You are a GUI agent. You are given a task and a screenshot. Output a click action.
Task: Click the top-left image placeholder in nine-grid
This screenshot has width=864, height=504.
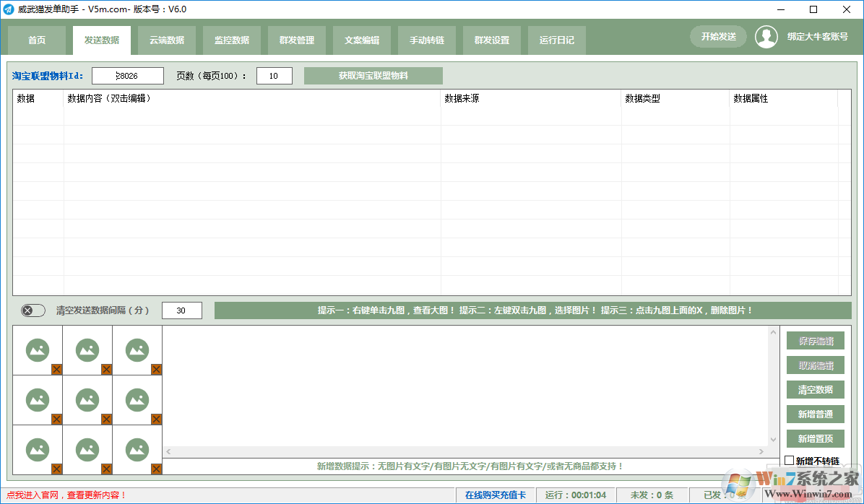coord(38,350)
